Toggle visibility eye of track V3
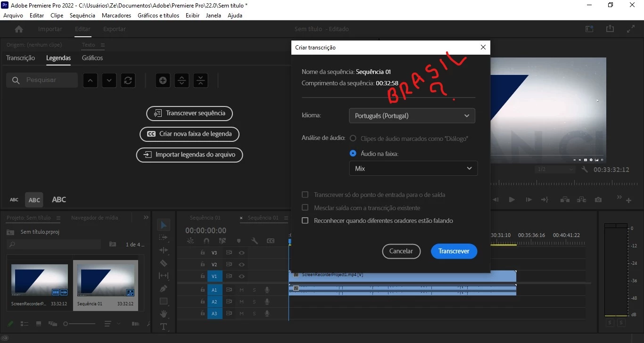The width and height of the screenshot is (644, 343). click(241, 253)
